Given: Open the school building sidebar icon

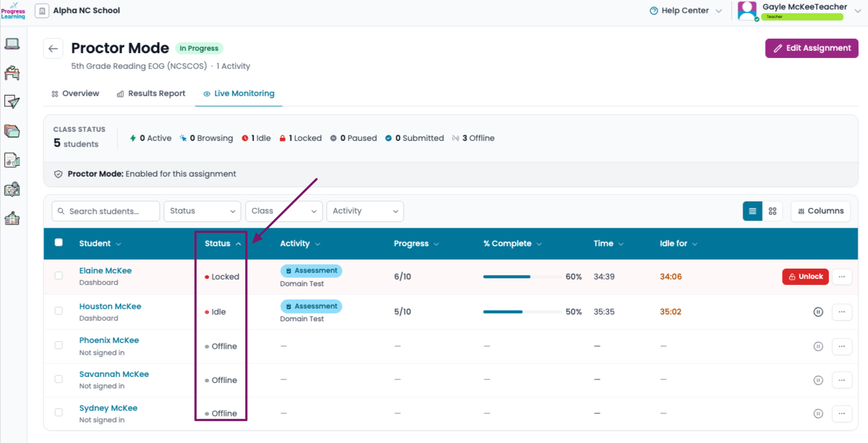Looking at the screenshot, I should [12, 218].
